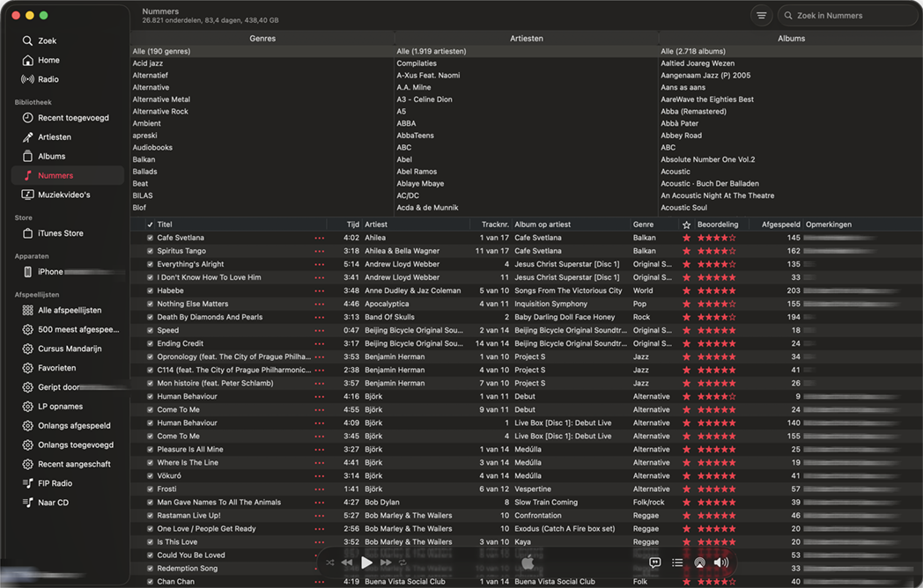Click the Zoek in Nummers search field
The image size is (923, 588).
pyautogui.click(x=847, y=16)
